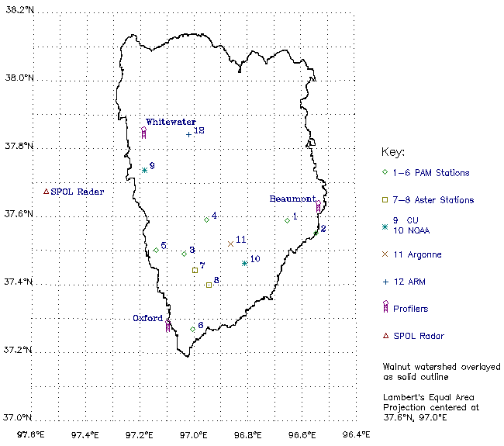Click the Oxford profiler marker on the map
The image size is (504, 446).
pyautogui.click(x=168, y=326)
